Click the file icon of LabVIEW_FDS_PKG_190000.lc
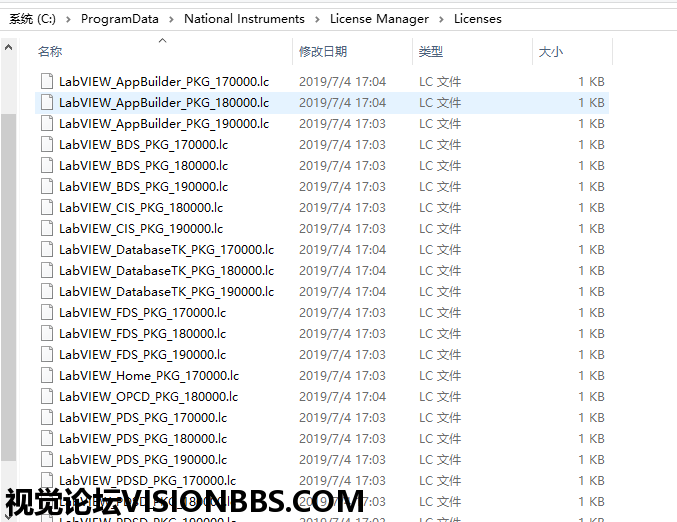 pos(47,354)
